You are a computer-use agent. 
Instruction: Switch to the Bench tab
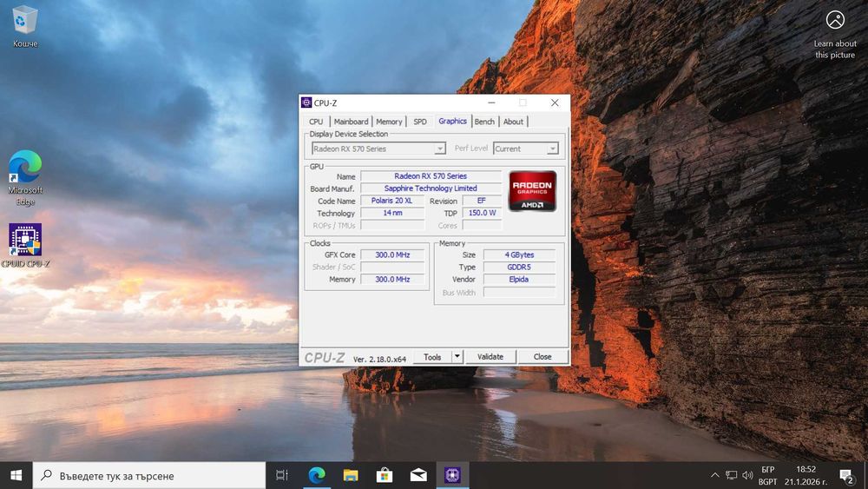tap(484, 122)
